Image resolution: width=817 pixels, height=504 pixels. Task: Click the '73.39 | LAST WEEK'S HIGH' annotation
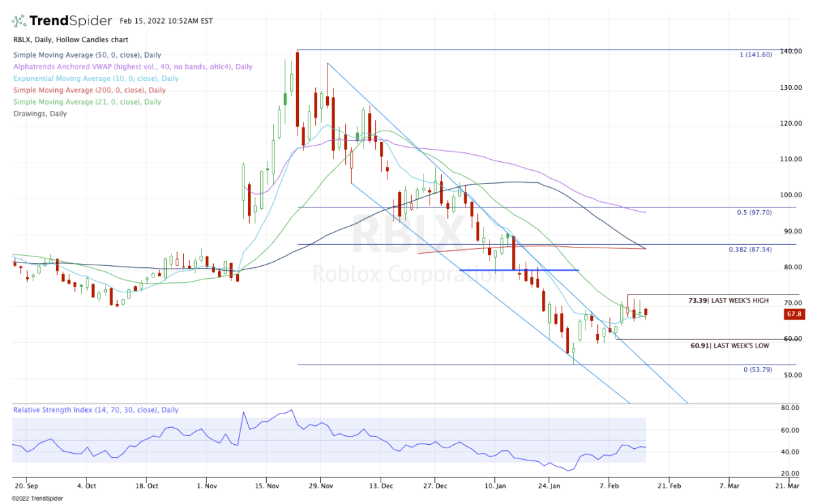point(728,300)
